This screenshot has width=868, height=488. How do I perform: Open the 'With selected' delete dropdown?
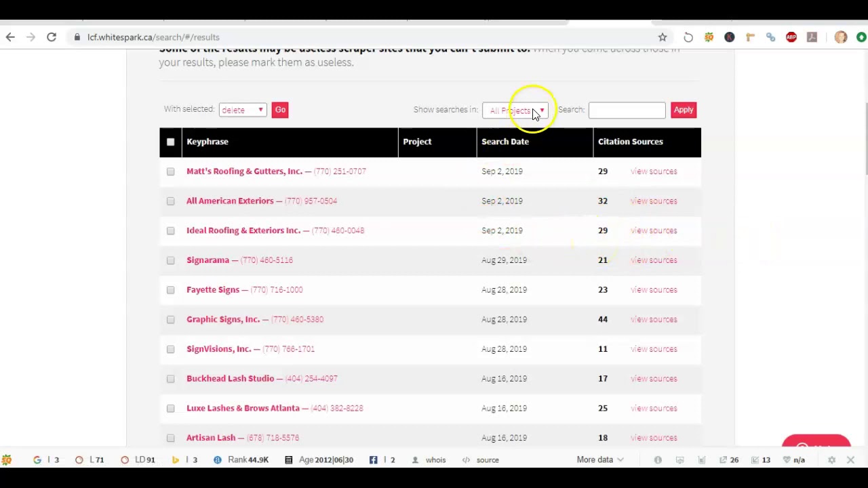243,110
